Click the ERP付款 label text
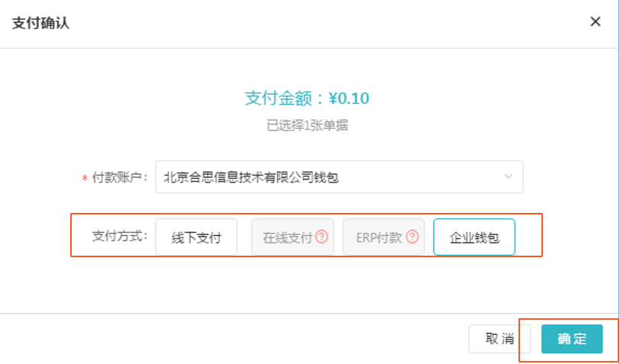This screenshot has height=364, width=620. [x=379, y=237]
